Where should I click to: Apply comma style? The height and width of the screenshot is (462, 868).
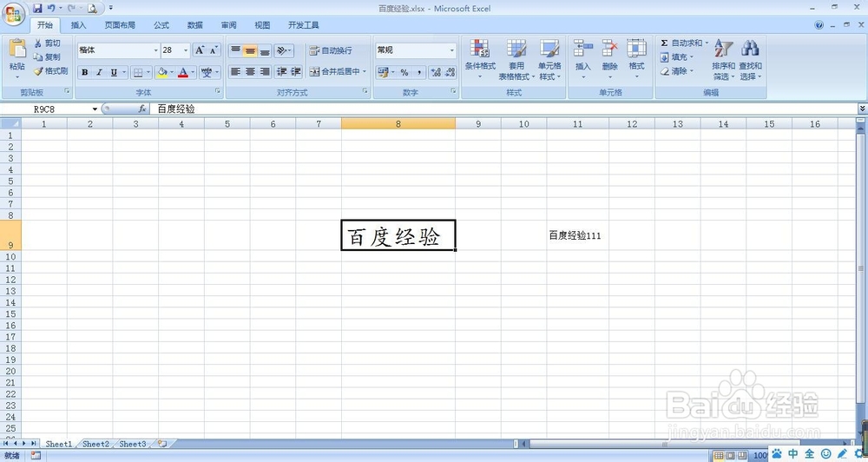coord(419,72)
